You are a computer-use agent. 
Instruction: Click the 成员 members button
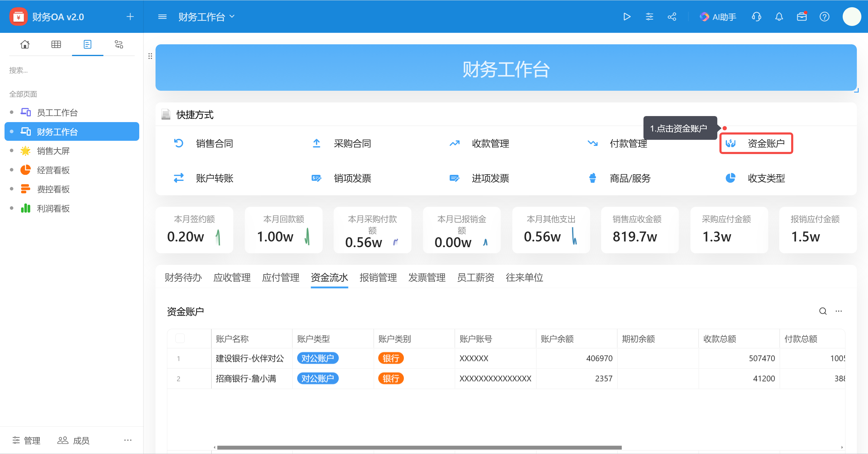[x=73, y=440]
